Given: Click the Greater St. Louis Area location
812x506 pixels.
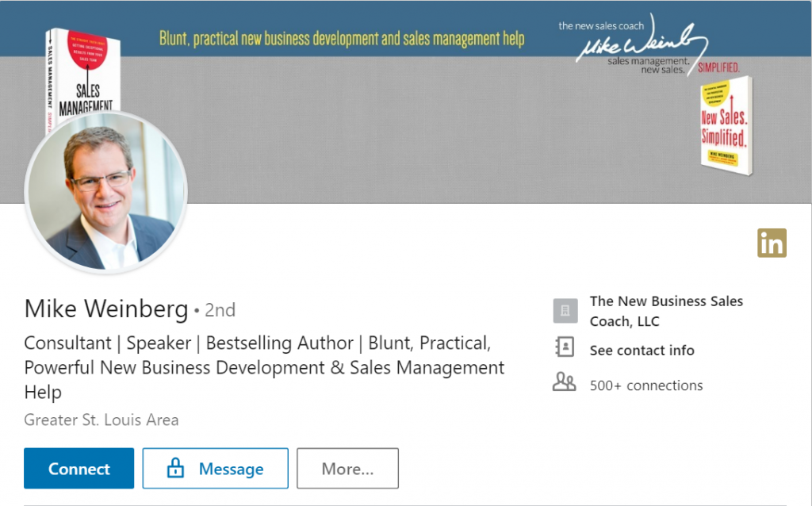Looking at the screenshot, I should click(x=101, y=420).
